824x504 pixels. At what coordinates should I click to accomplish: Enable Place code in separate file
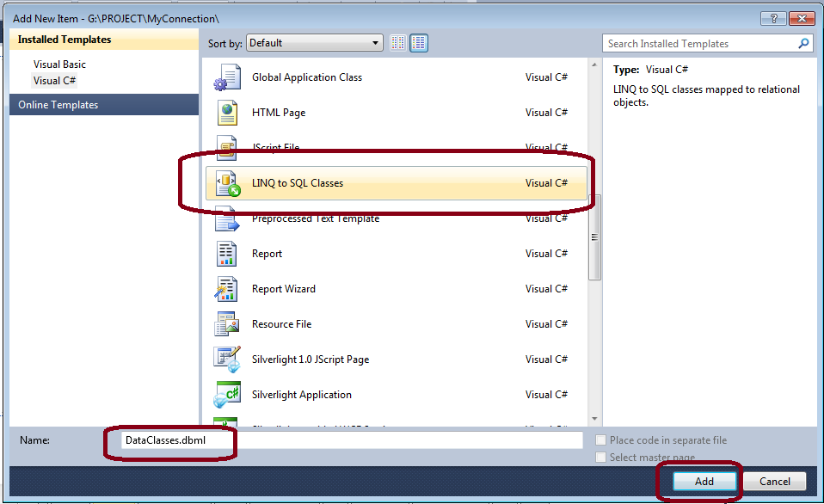[x=601, y=440]
